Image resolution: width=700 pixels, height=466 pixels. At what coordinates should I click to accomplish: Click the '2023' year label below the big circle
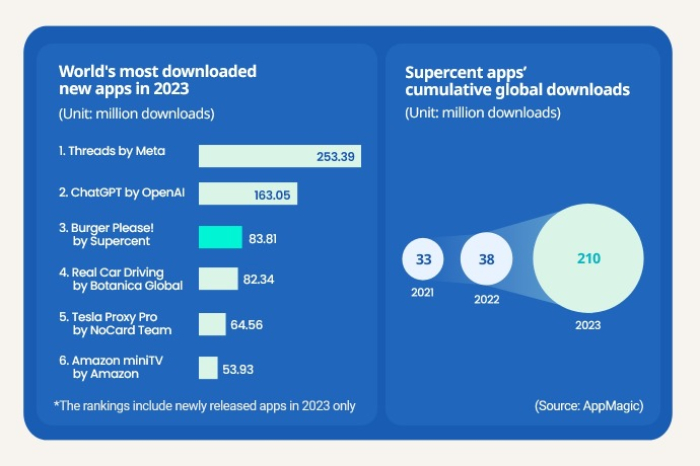(x=588, y=325)
